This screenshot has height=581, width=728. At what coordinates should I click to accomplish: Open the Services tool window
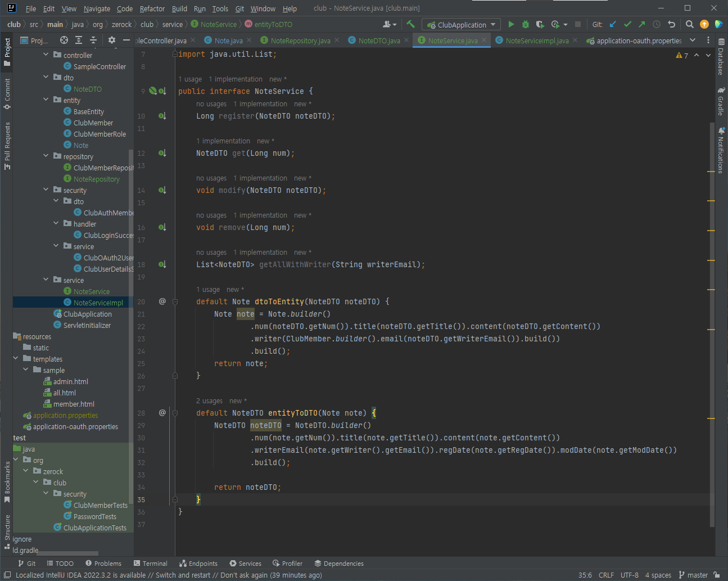coord(246,563)
